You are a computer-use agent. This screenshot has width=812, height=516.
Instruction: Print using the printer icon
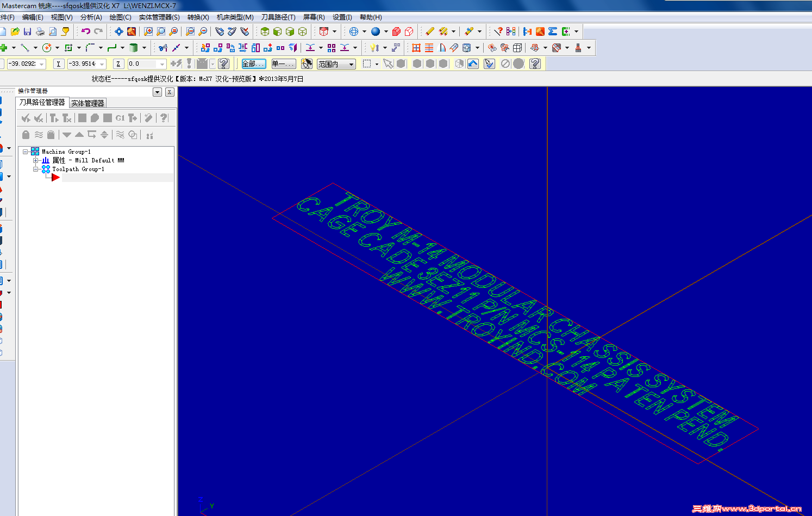point(40,32)
